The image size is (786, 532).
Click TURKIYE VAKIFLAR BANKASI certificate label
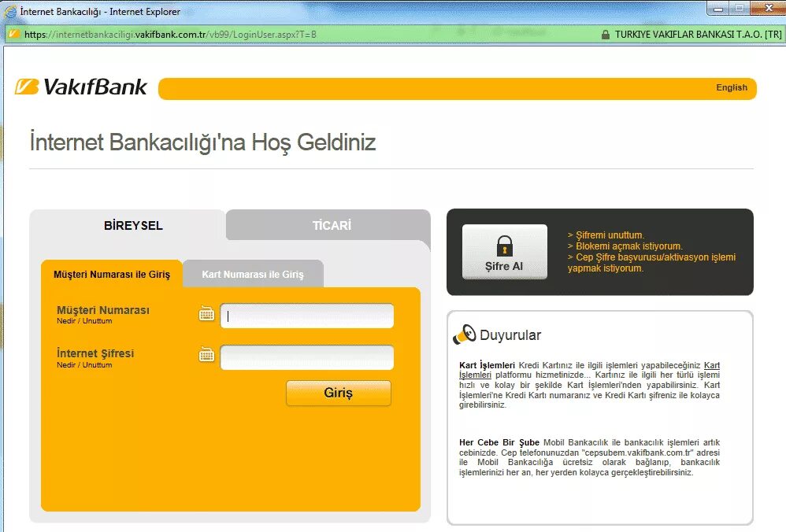point(699,35)
